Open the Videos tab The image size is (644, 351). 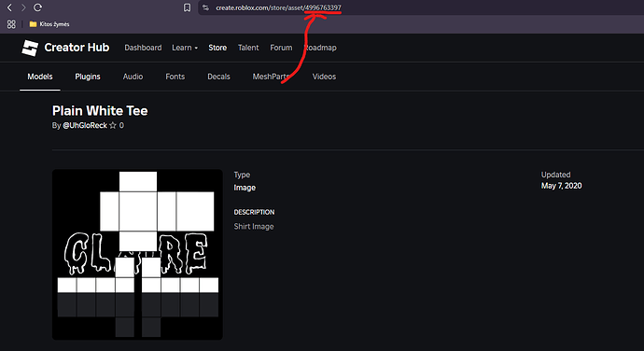[324, 77]
